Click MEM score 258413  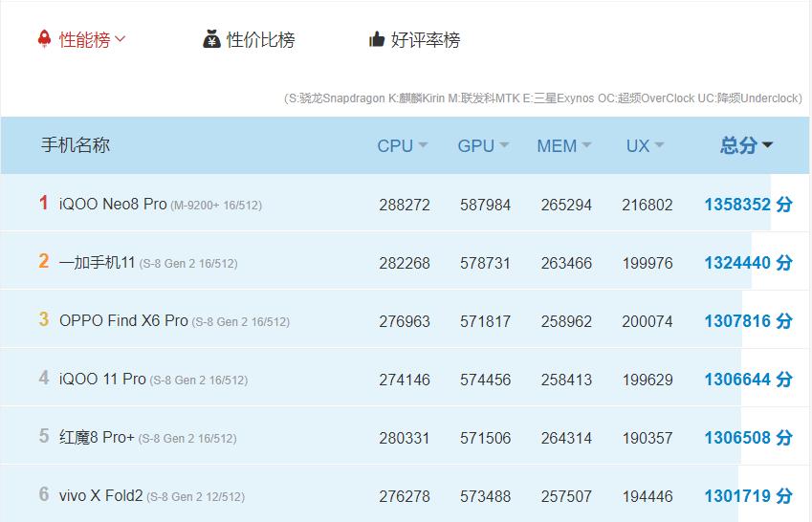(566, 381)
